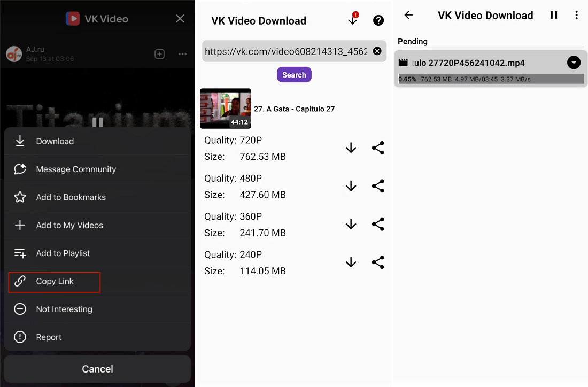Tap the download queue icon with badge
Viewport: 588px width, 387px height.
point(352,20)
